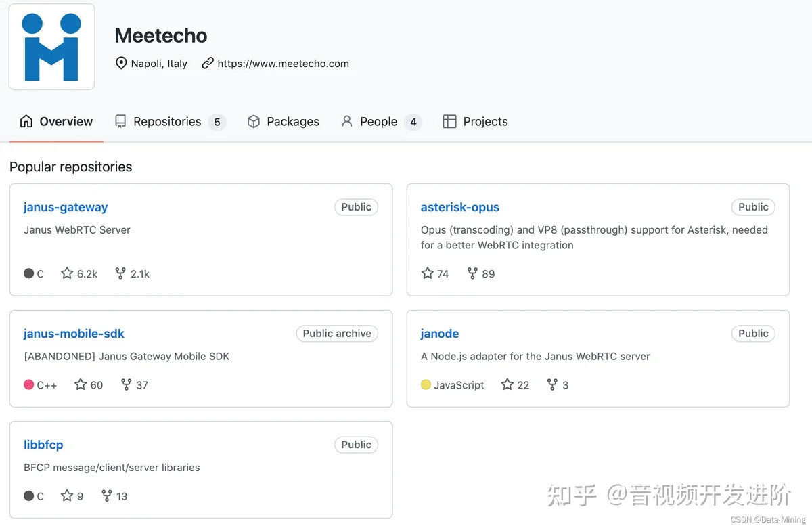Click the star icon of janus-mobile-sdk (60)
Image resolution: width=812 pixels, height=528 pixels.
(x=81, y=384)
